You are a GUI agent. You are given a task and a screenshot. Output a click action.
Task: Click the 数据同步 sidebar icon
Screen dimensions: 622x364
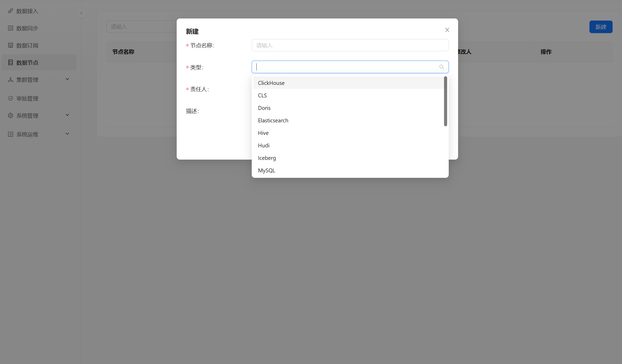click(x=10, y=28)
